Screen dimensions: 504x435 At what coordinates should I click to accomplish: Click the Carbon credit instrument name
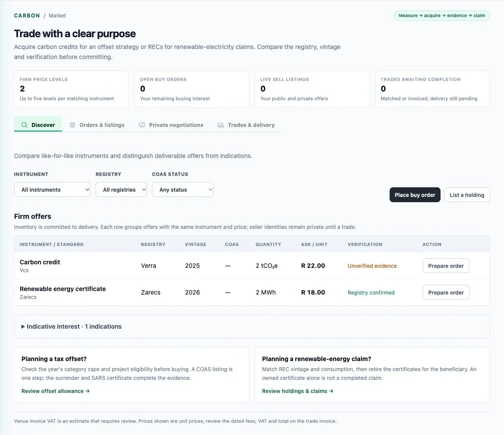[40, 262]
